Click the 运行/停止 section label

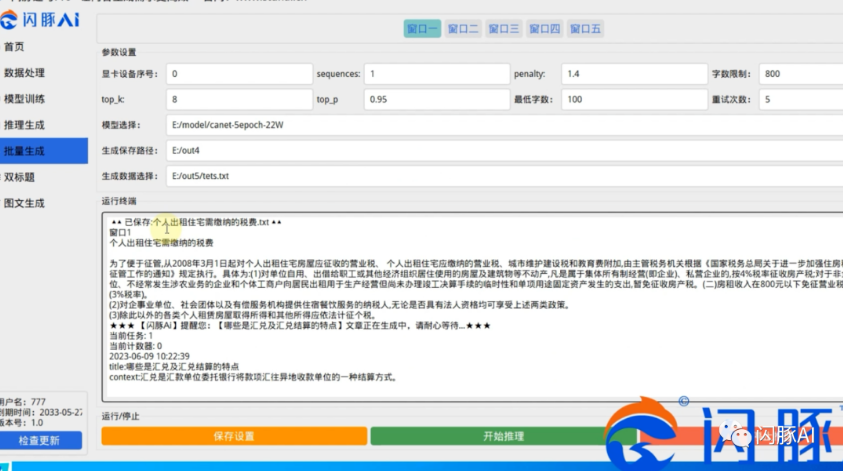[x=120, y=416]
